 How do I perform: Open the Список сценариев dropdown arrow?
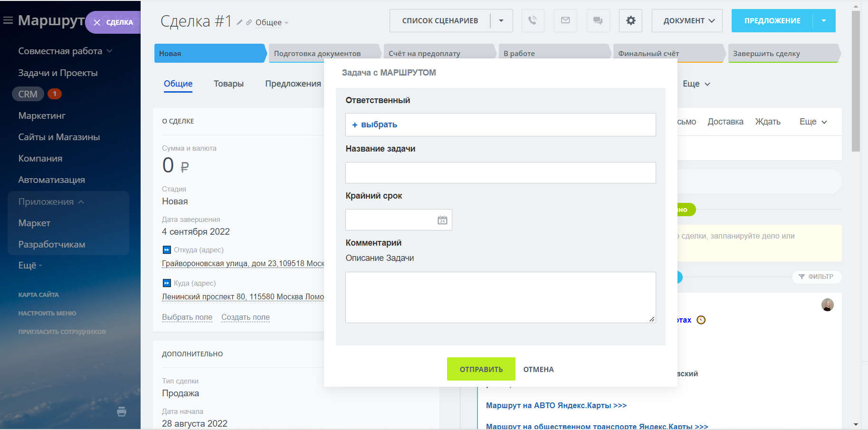tap(501, 20)
